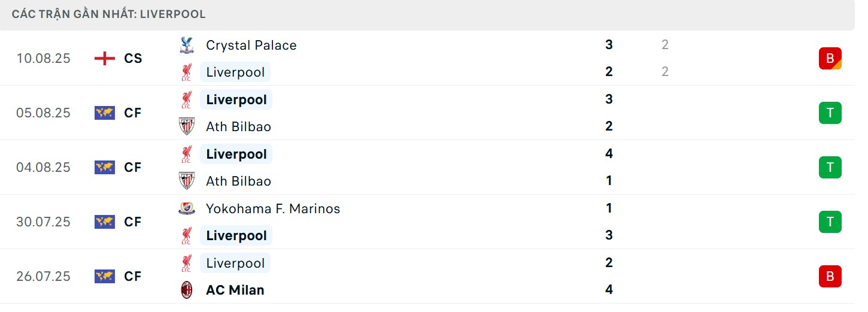This screenshot has width=868, height=312.
Task: Click AC Milan's score of 4
Action: tap(609, 290)
